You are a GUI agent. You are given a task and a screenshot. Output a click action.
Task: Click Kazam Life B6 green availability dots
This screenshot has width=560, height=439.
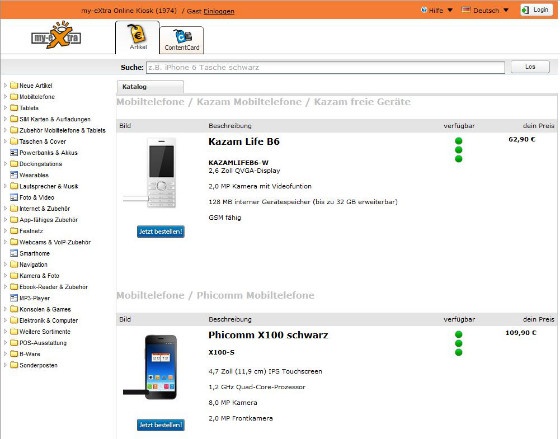tap(459, 150)
